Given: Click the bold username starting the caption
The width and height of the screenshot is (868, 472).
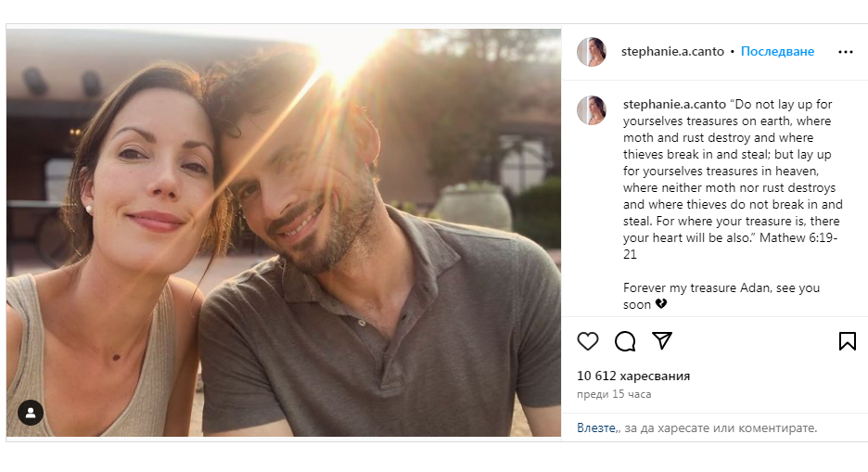Looking at the screenshot, I should (x=674, y=104).
